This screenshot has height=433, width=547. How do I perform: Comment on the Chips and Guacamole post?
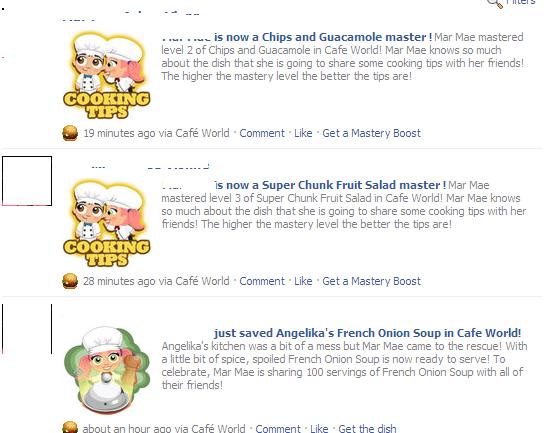[x=262, y=133]
